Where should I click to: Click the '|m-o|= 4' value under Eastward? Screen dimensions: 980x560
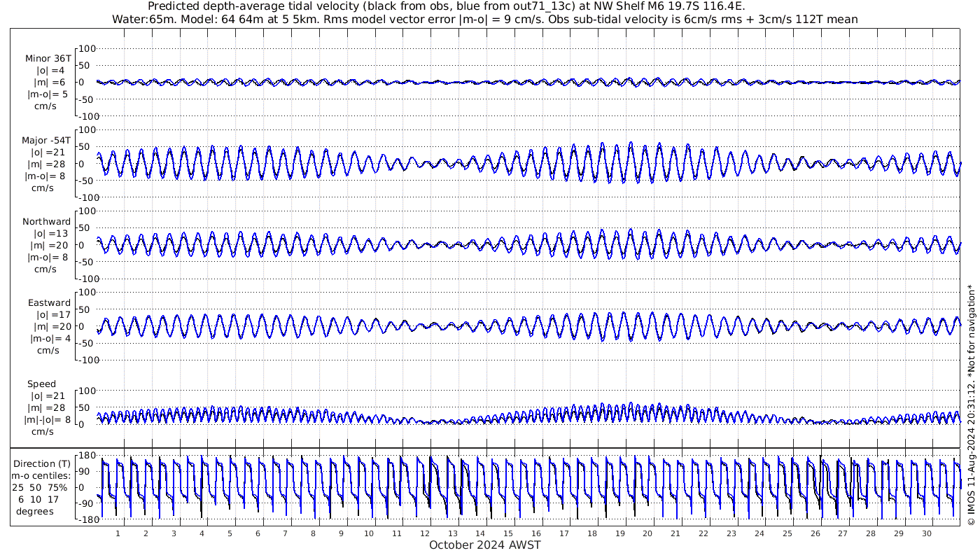[49, 339]
